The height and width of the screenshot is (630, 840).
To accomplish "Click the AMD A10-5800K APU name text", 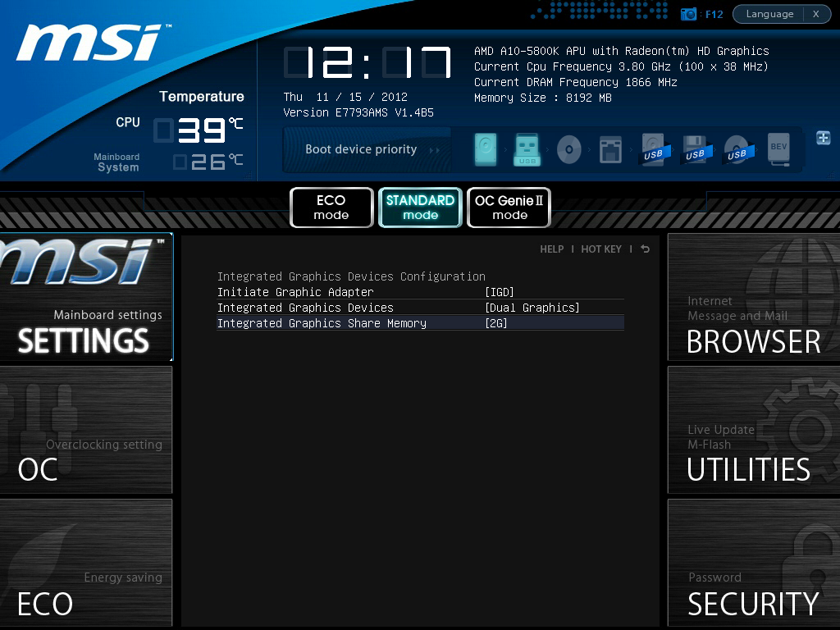I will [x=622, y=51].
